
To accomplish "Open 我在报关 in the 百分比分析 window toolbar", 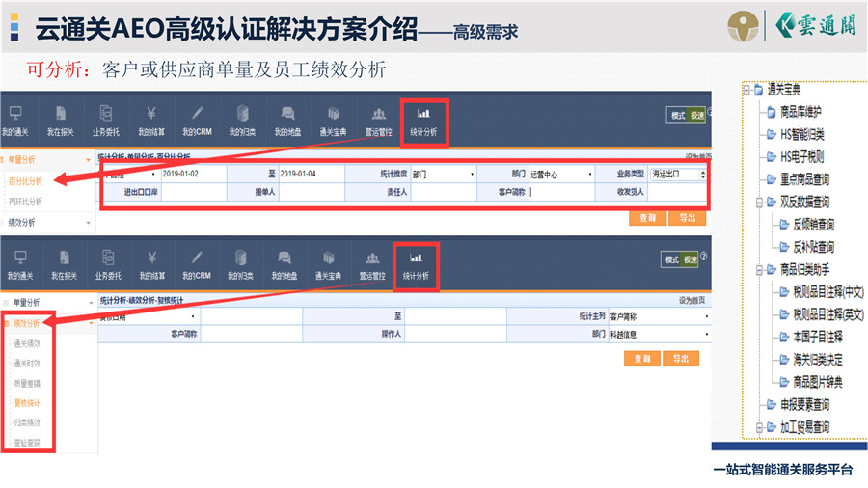I will (61, 122).
